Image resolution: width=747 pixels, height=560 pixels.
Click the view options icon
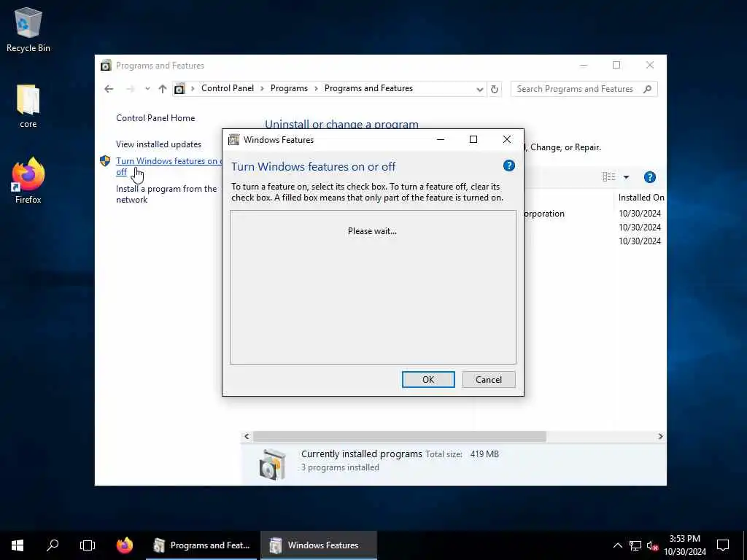(609, 177)
